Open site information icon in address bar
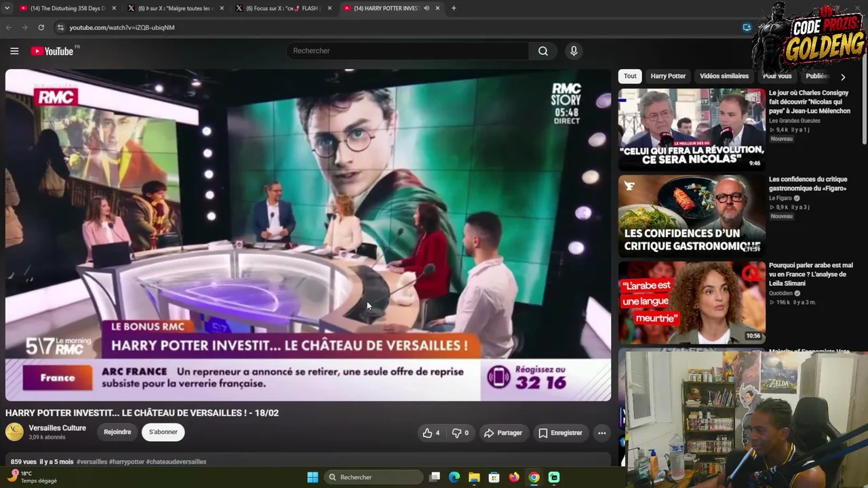Image resolution: width=868 pixels, height=488 pixels. point(60,27)
